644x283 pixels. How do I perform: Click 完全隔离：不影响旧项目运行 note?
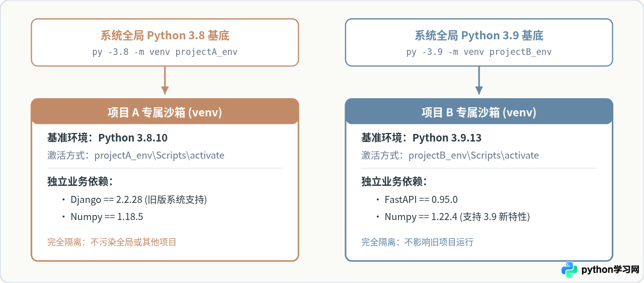point(417,242)
